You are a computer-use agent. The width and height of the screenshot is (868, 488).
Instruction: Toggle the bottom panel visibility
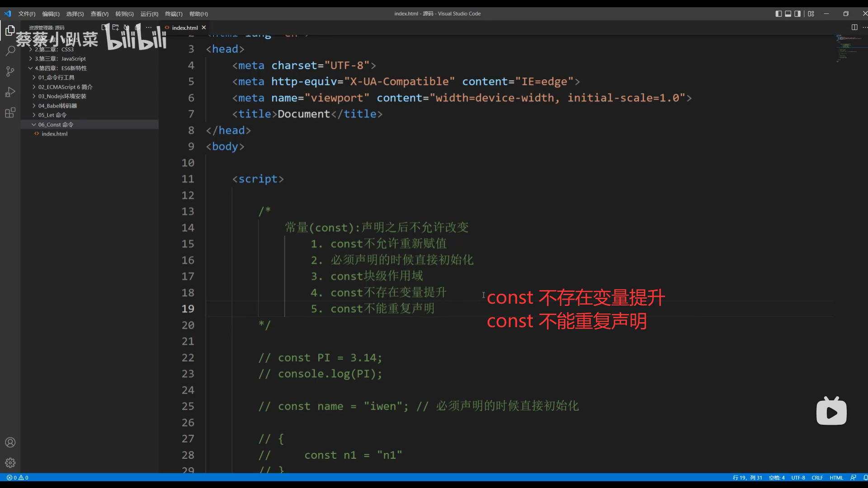(x=788, y=14)
